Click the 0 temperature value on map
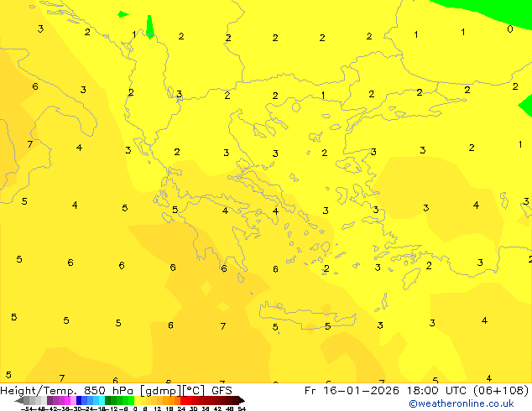532x411 pixels. coord(510,29)
